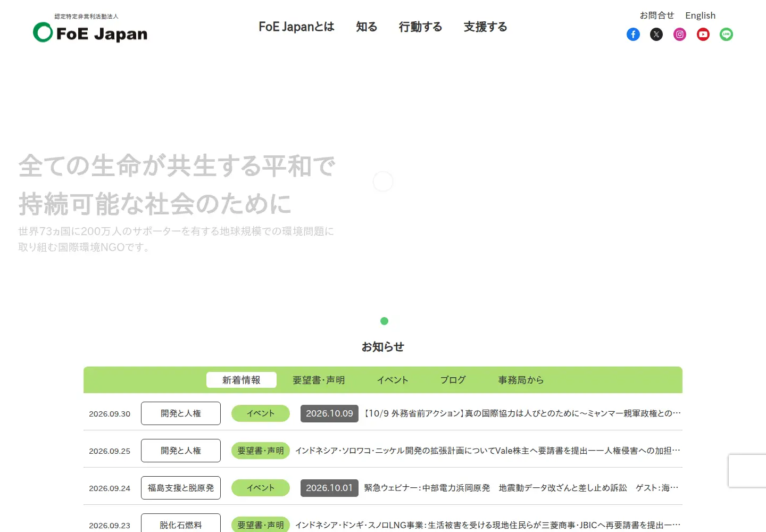
Task: Click イベント tag in the 2026.09.24 row
Action: point(261,488)
